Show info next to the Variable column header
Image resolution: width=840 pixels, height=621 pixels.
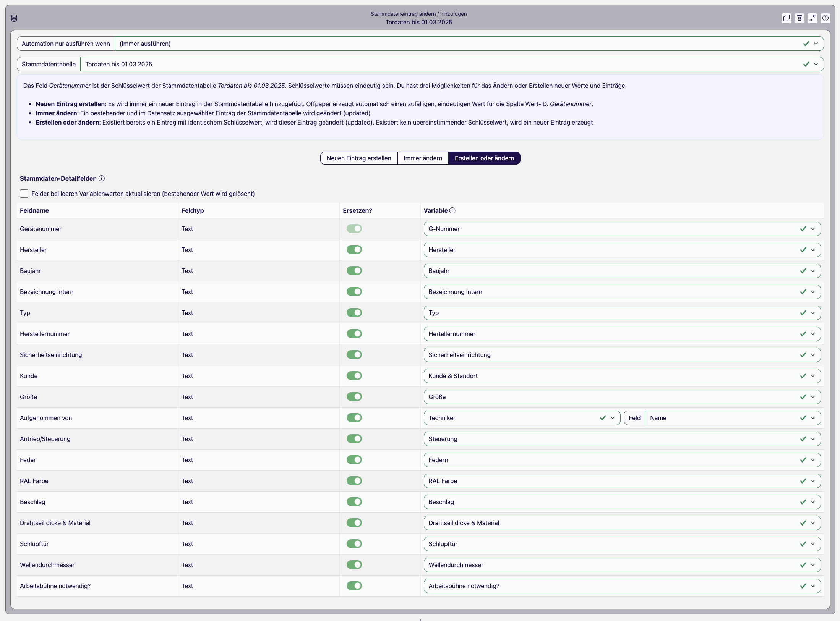click(x=452, y=210)
